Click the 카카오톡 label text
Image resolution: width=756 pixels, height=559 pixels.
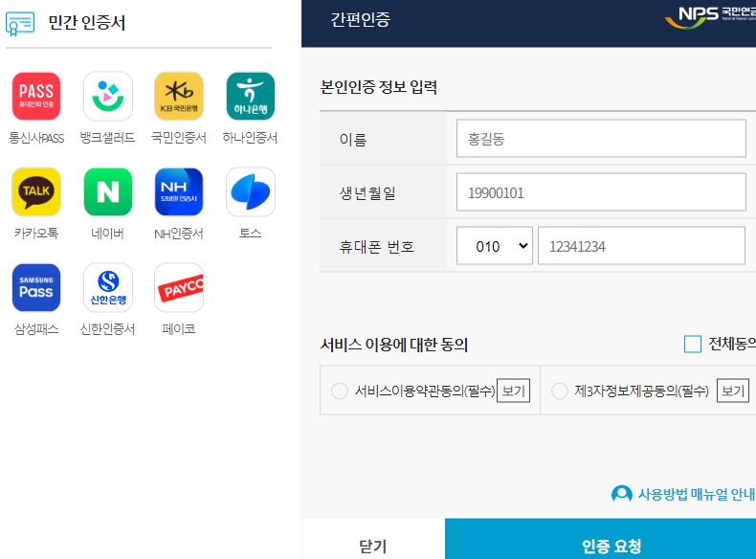click(36, 234)
